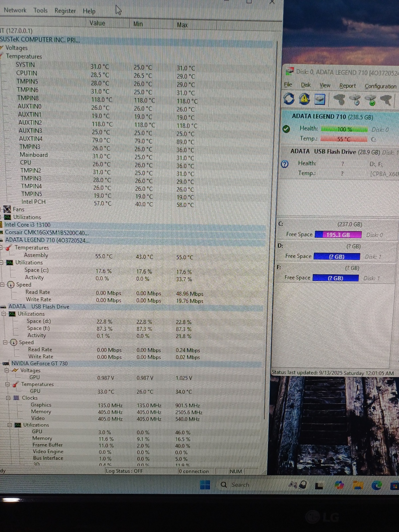Click the Status last updated timestamp text
399x532 pixels.
[332, 373]
